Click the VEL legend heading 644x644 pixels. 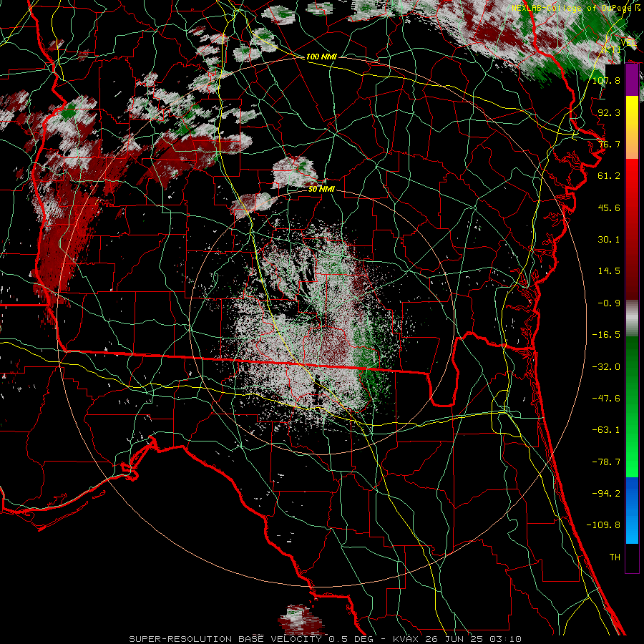[628, 43]
